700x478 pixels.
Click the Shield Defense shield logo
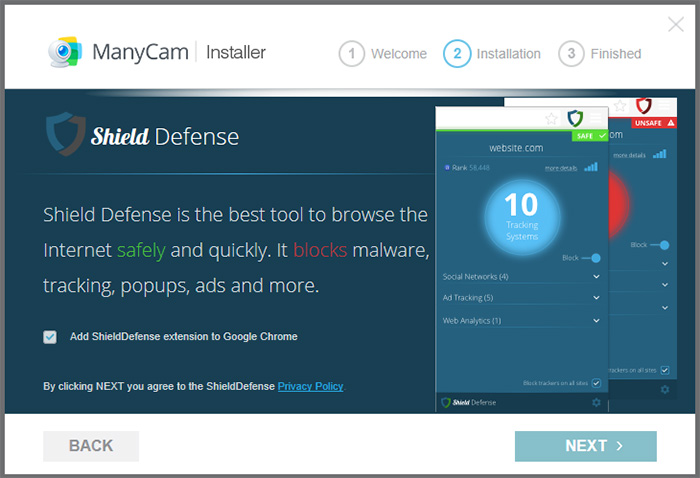point(66,134)
